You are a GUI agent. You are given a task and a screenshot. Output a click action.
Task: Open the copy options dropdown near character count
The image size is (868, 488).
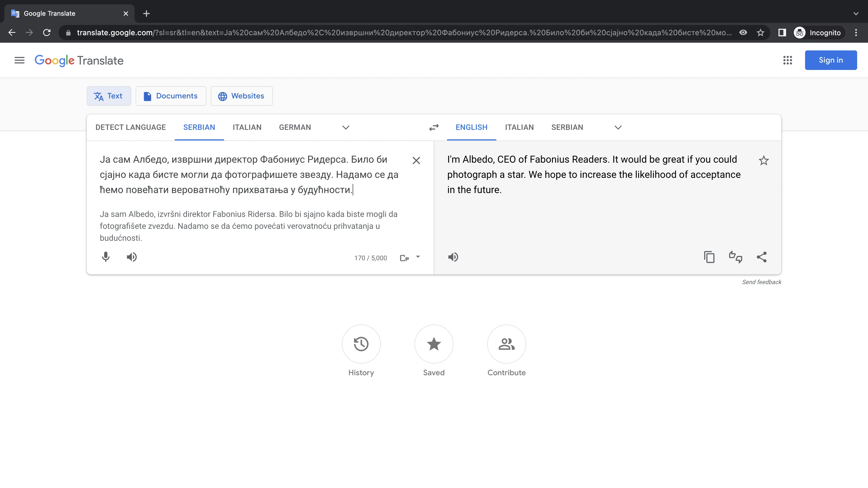(x=417, y=257)
